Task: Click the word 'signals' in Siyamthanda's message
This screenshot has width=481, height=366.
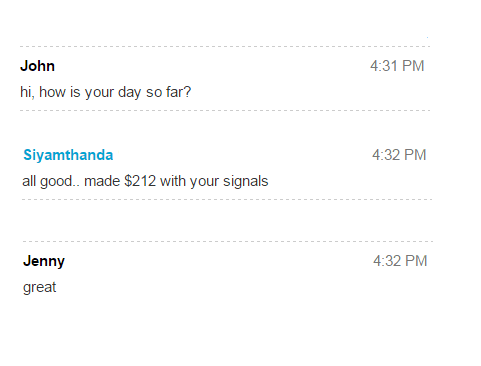Action: point(246,182)
